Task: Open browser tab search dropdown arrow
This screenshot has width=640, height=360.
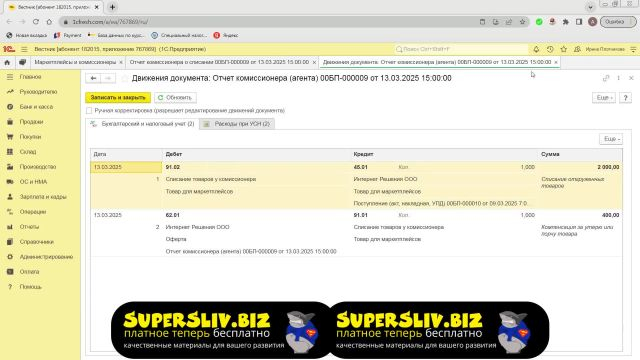Action: point(590,7)
